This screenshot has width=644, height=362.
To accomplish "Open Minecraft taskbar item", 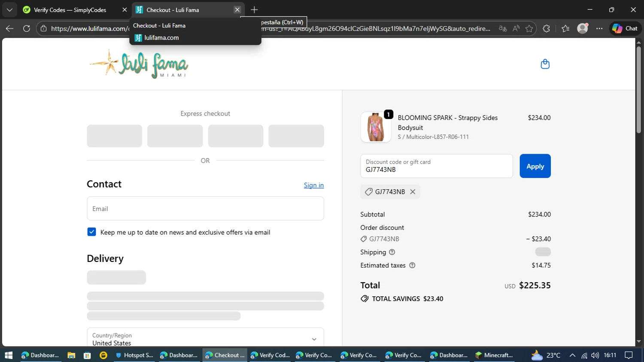I will coord(494,355).
